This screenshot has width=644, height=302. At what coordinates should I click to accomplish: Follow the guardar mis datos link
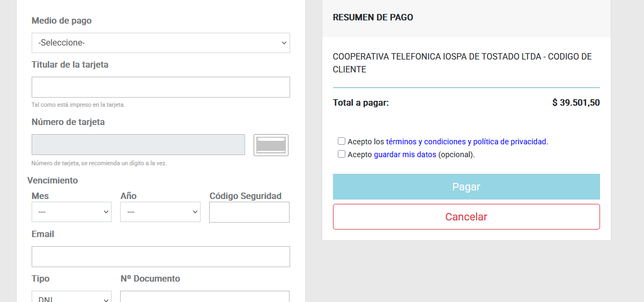click(405, 154)
